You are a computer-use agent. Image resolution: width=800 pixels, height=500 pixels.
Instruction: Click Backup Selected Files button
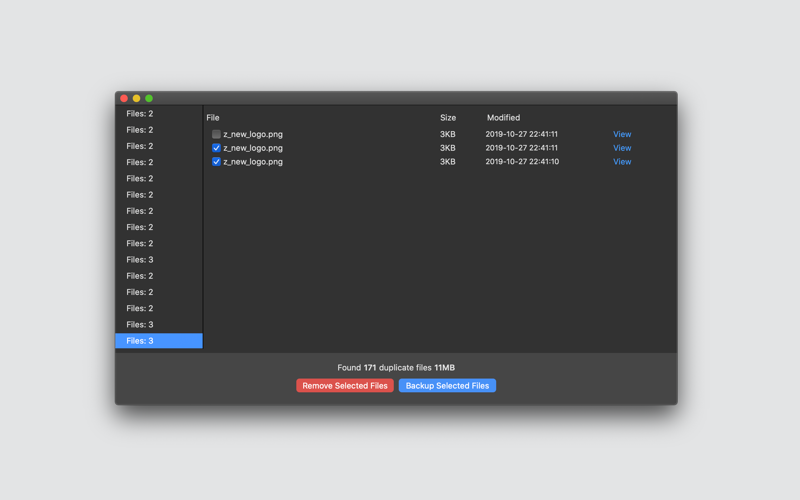click(447, 386)
